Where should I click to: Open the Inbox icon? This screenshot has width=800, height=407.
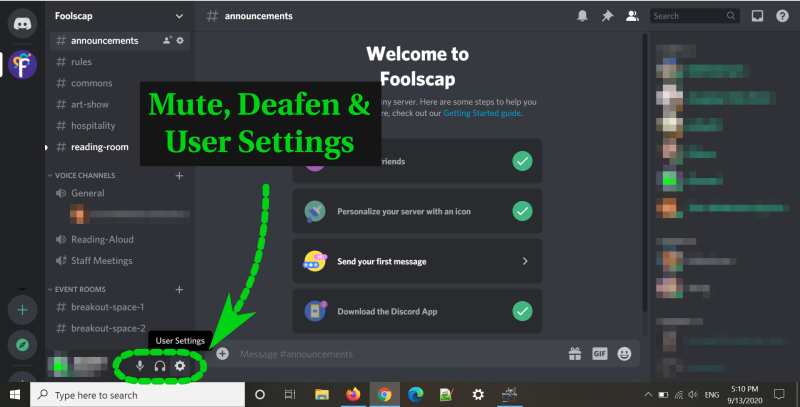coord(757,16)
